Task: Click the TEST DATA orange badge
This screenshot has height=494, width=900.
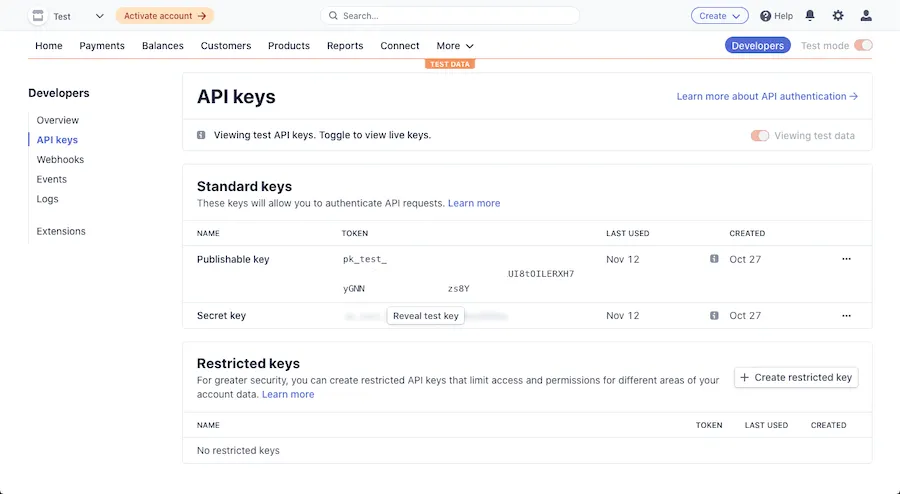Action: (x=450, y=64)
